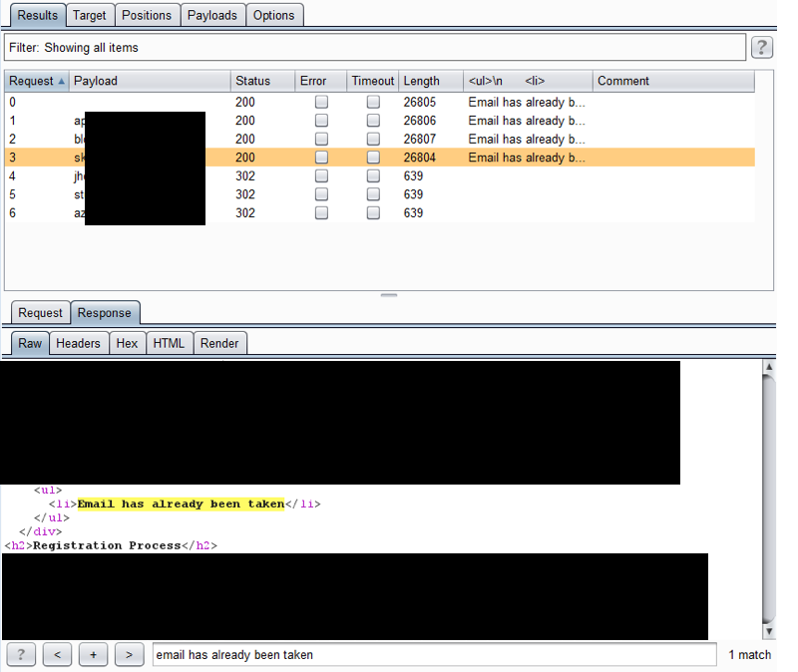Sort results by Length column
Screen dimensions: 798x672
click(429, 81)
